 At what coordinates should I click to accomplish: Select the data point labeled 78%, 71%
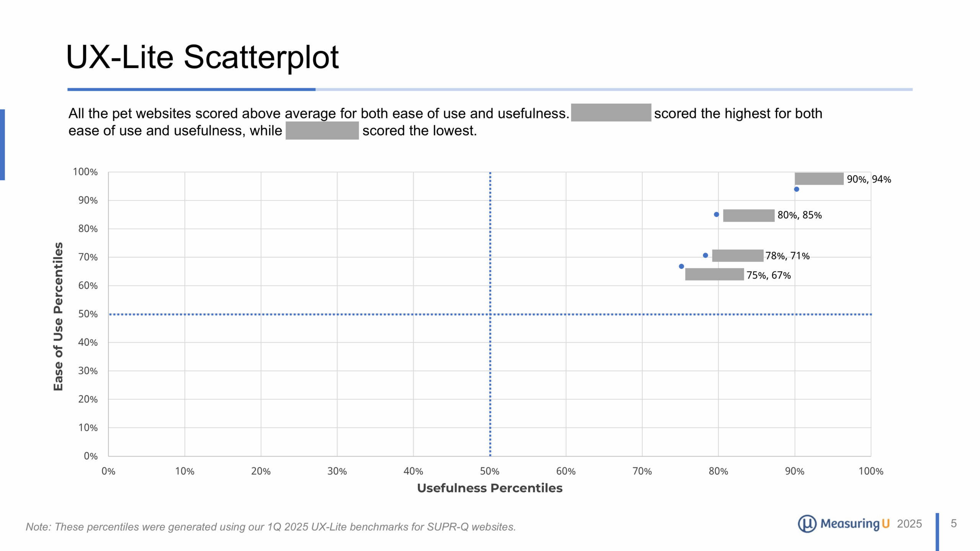point(705,255)
